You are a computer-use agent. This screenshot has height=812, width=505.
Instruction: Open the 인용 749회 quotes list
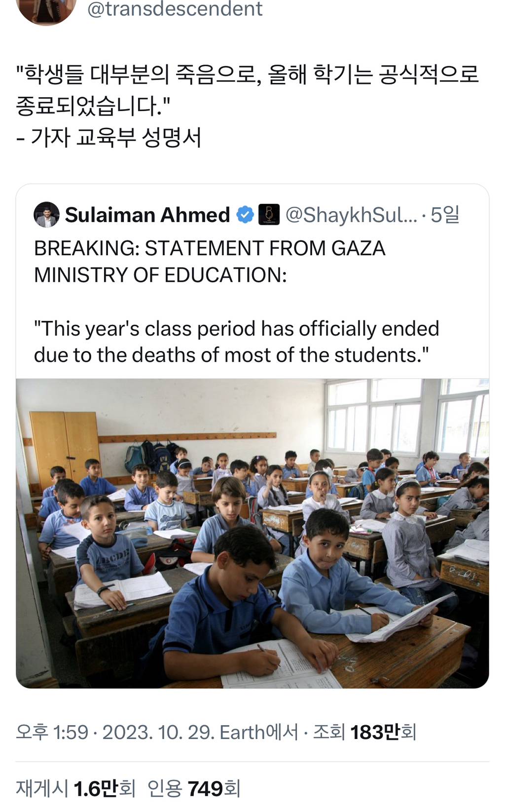click(x=194, y=788)
